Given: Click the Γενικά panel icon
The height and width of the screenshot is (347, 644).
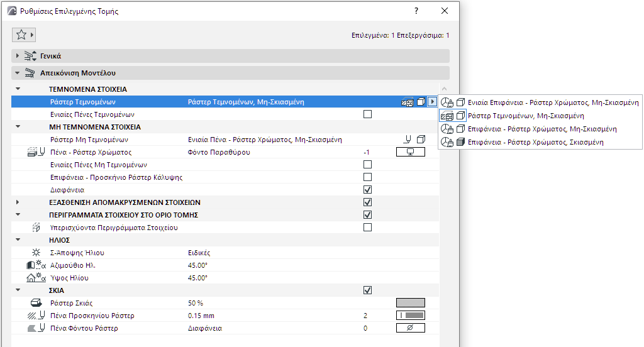Looking at the screenshot, I should click(30, 56).
